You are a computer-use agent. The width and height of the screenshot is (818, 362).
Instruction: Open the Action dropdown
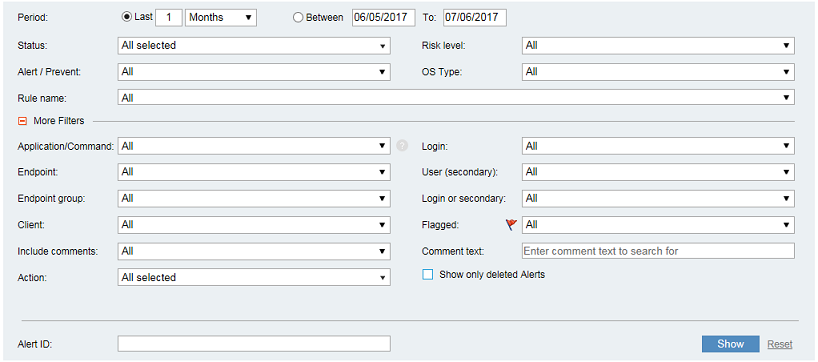tap(254, 277)
